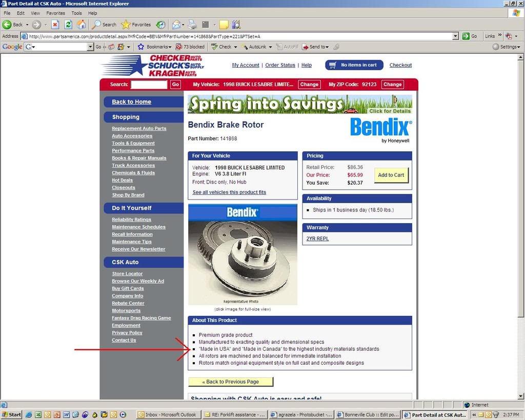The width and height of the screenshot is (525, 420).
Task: Click the AutoLink toolbar button
Action: [254, 47]
